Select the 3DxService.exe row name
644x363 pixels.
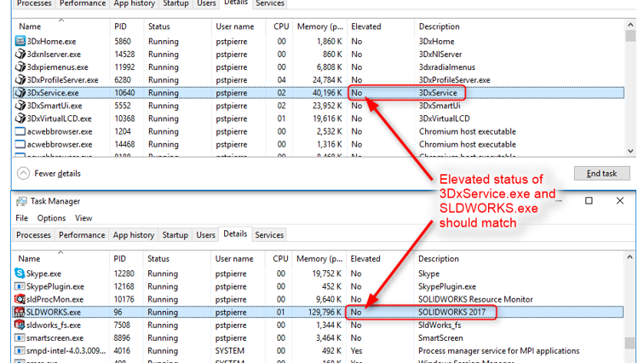click(53, 93)
